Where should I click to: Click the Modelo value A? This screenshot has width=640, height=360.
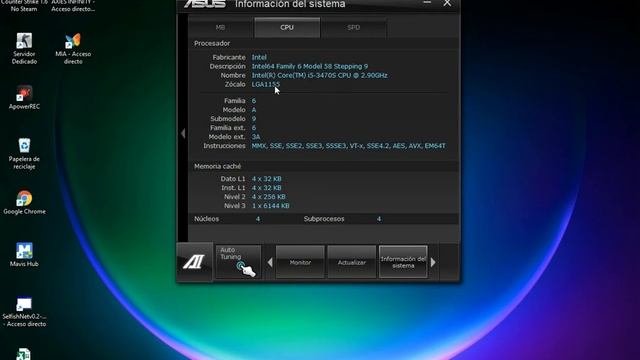coord(254,110)
